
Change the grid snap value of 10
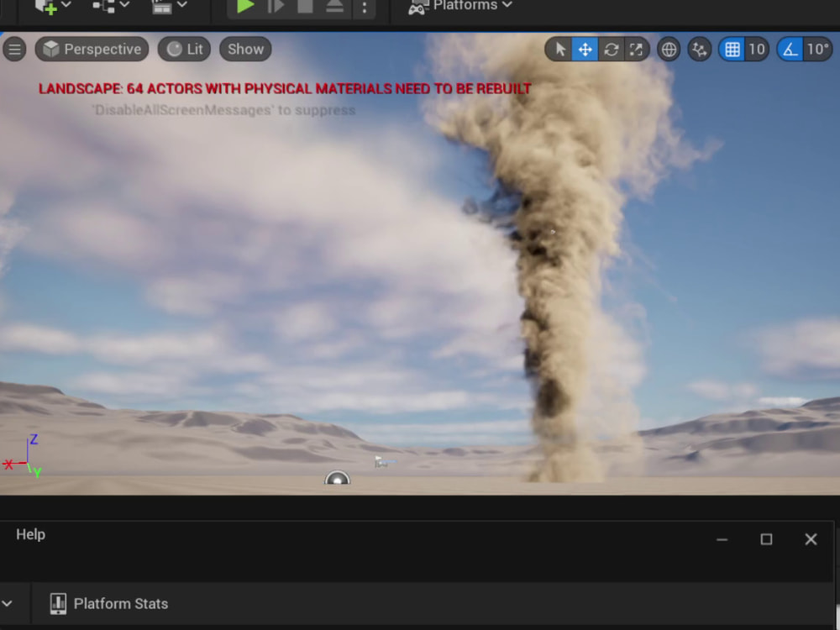757,50
